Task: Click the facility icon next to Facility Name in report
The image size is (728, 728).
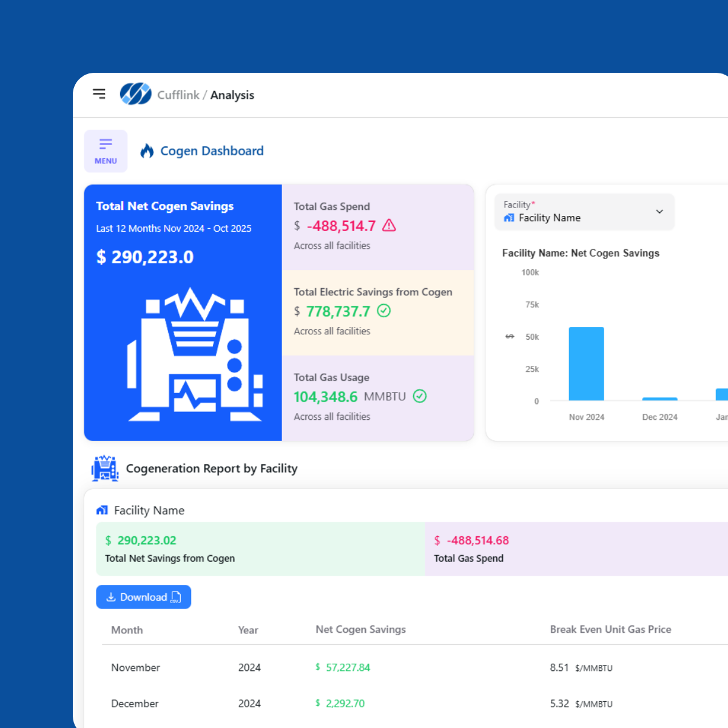Action: [101, 510]
